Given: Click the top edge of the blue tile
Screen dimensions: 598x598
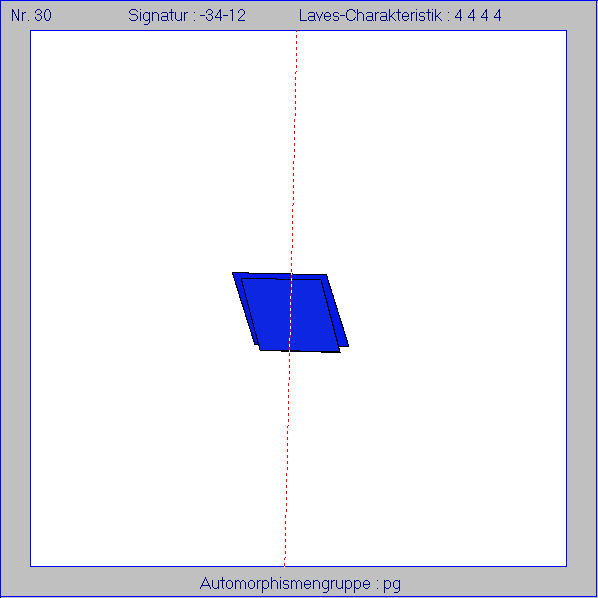Looking at the screenshot, I should point(280,273).
